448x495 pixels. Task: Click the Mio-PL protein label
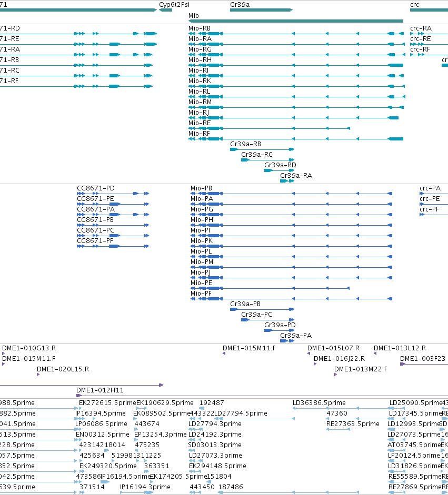201,251
